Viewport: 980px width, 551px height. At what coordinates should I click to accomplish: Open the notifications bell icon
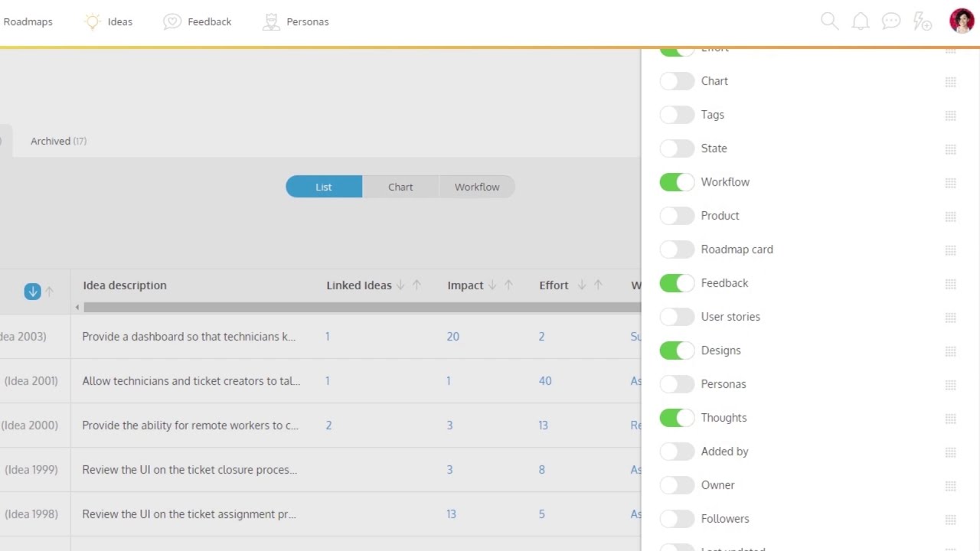[x=861, y=21]
